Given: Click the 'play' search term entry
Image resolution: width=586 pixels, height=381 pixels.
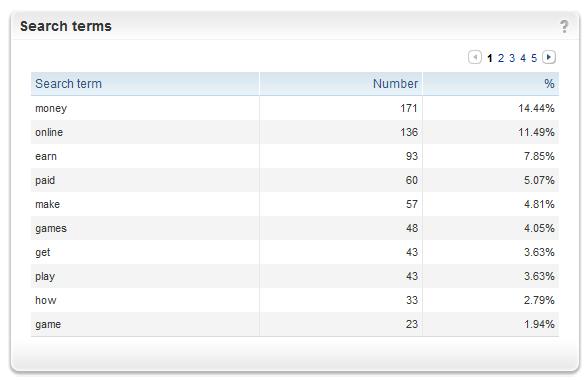Looking at the screenshot, I should pyautogui.click(x=45, y=276).
